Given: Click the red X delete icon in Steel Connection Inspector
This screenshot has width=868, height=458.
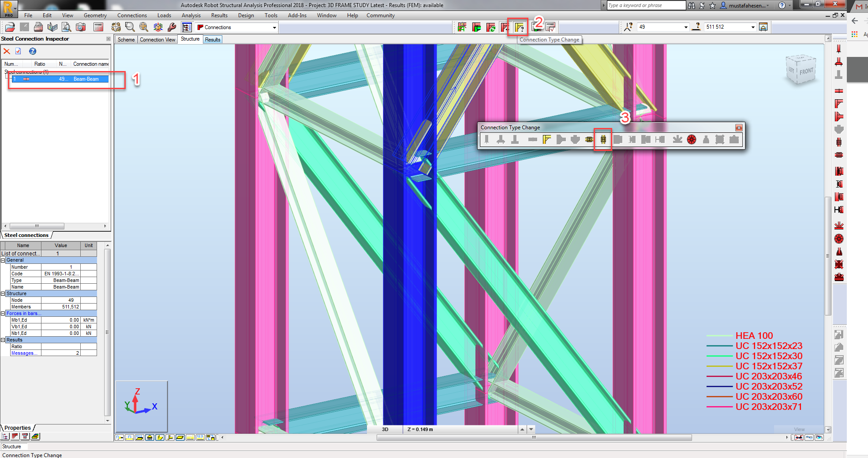Looking at the screenshot, I should (x=6, y=51).
